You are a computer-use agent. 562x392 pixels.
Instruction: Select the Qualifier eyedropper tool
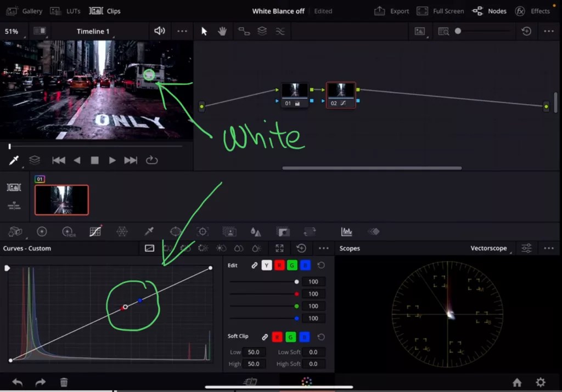148,231
